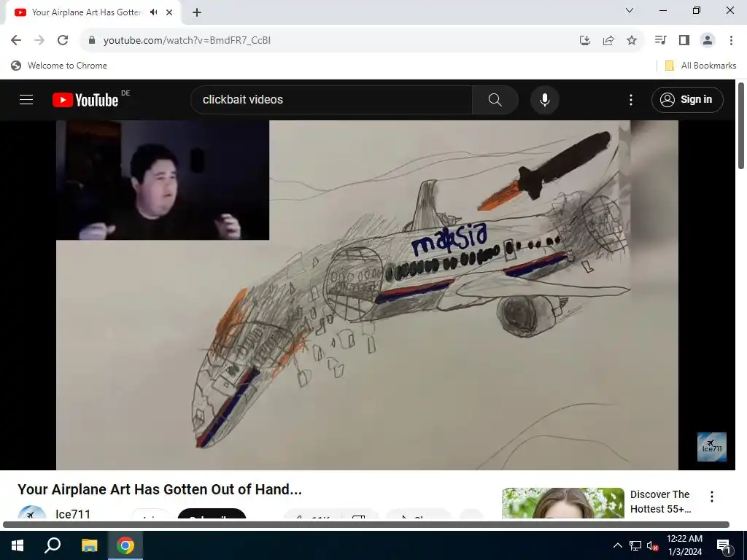Focus the YouTube search box
Viewport: 747px width, 560px height.
click(x=331, y=100)
